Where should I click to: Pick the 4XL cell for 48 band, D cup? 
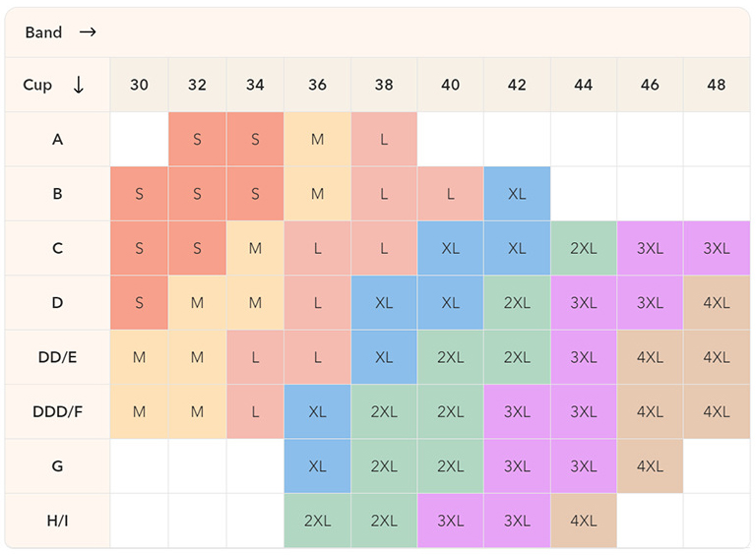pyautogui.click(x=717, y=302)
